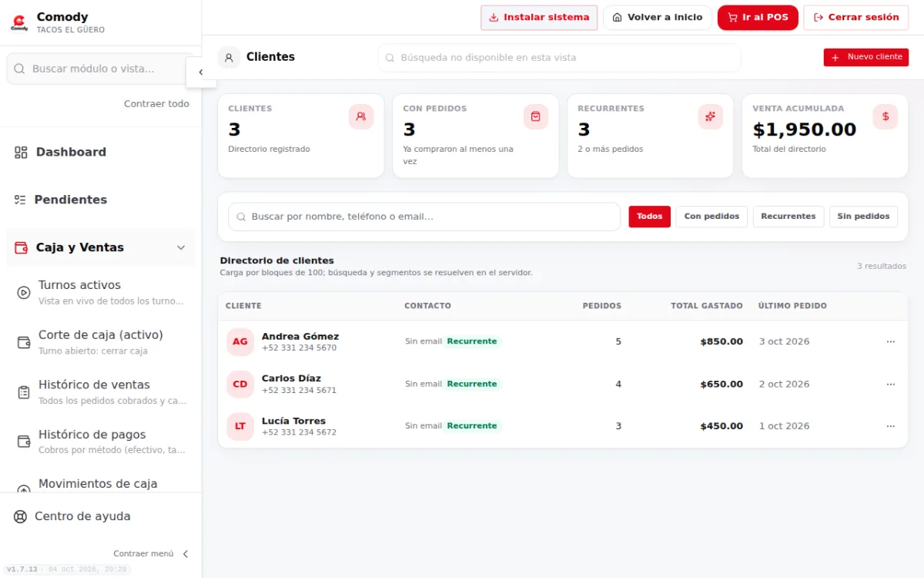Open the Pendientes module
The image size is (924, 578).
coord(100,200)
